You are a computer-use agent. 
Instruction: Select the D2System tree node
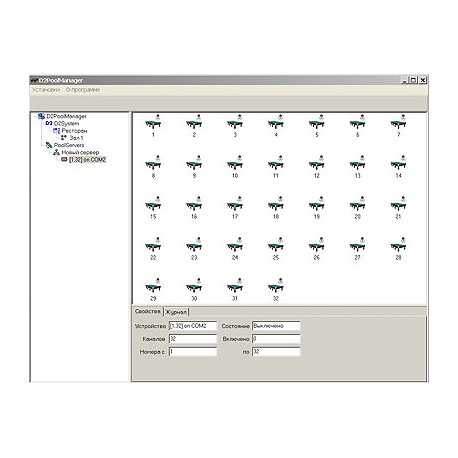point(66,124)
